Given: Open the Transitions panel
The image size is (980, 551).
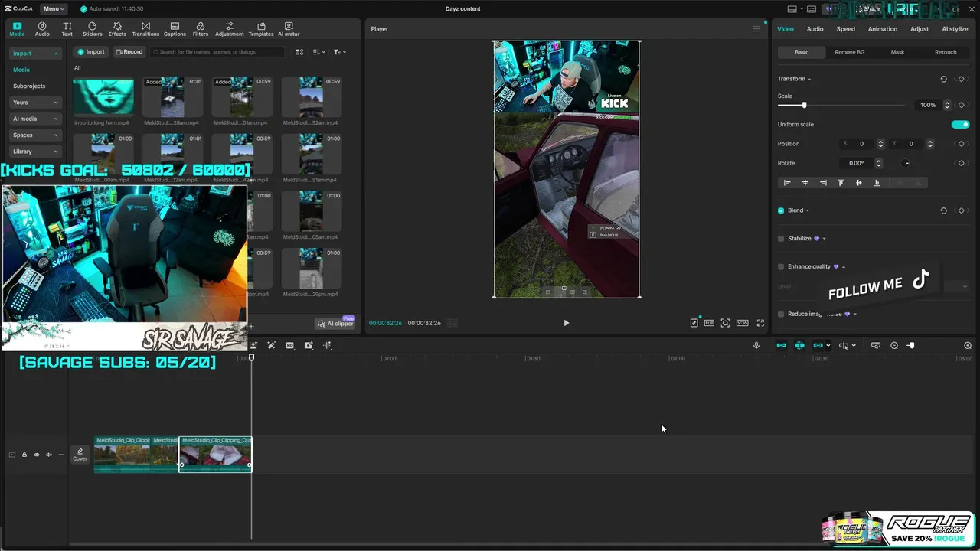Looking at the screenshot, I should click(x=145, y=29).
